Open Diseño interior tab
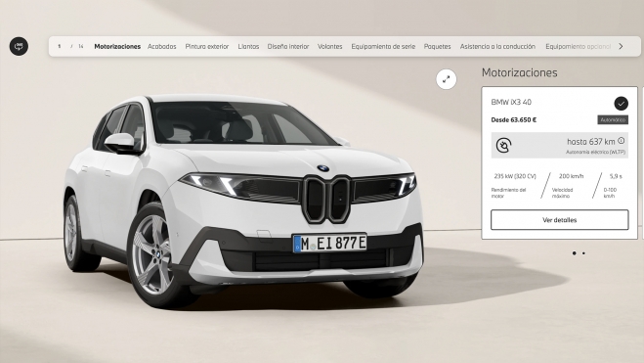644x363 pixels. (288, 46)
